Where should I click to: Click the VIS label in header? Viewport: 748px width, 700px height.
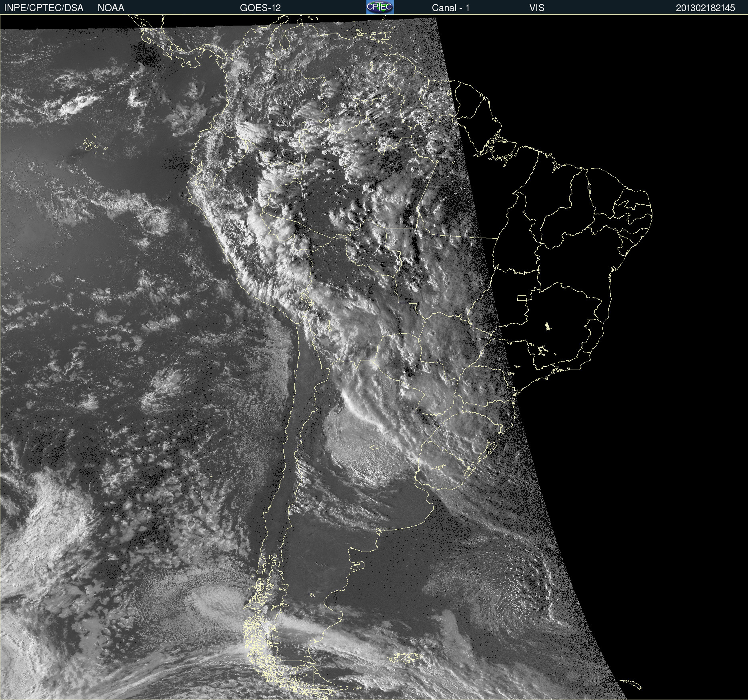[537, 8]
